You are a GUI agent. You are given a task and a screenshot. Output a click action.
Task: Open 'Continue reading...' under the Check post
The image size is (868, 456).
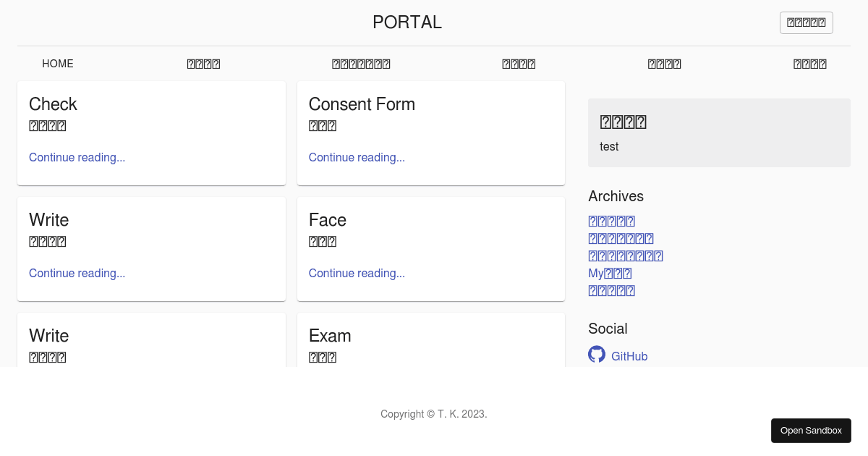77,157
